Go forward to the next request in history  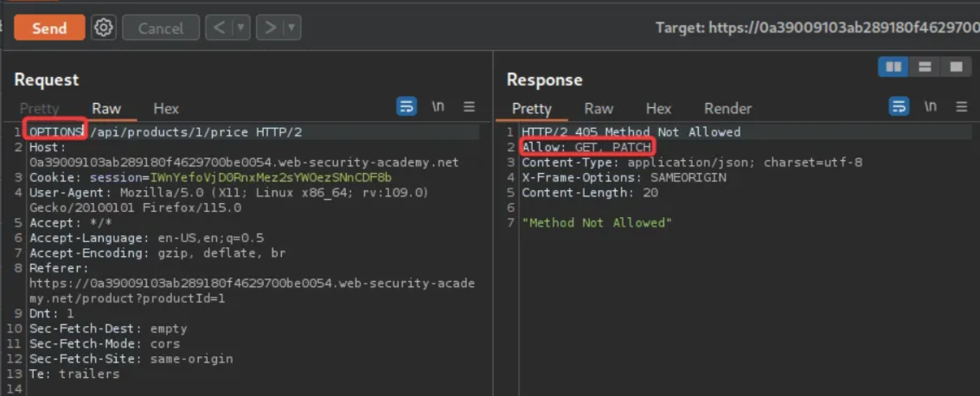270,28
